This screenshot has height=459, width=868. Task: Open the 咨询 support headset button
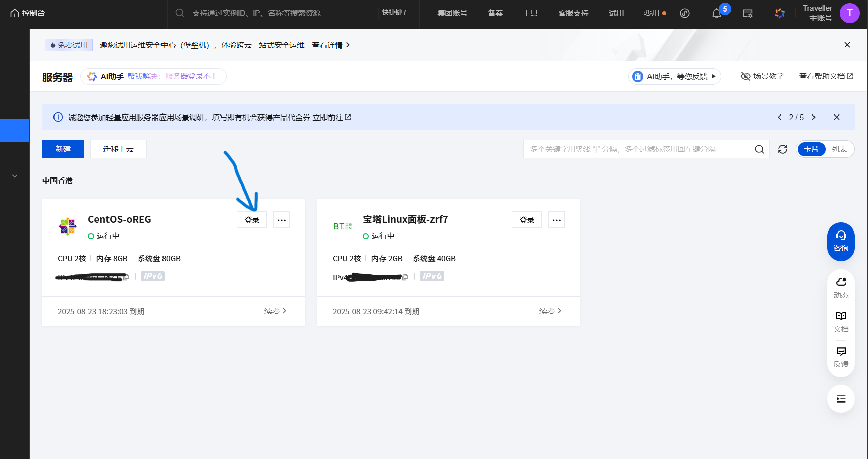841,241
